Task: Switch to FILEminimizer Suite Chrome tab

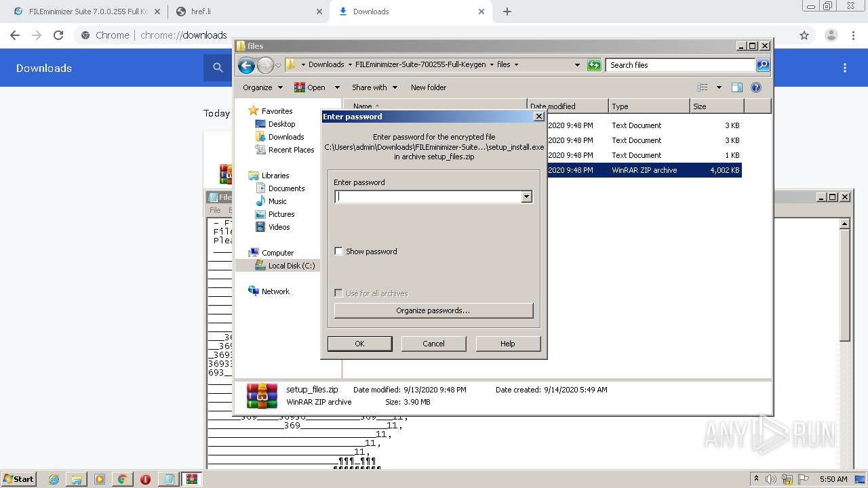Action: point(87,12)
